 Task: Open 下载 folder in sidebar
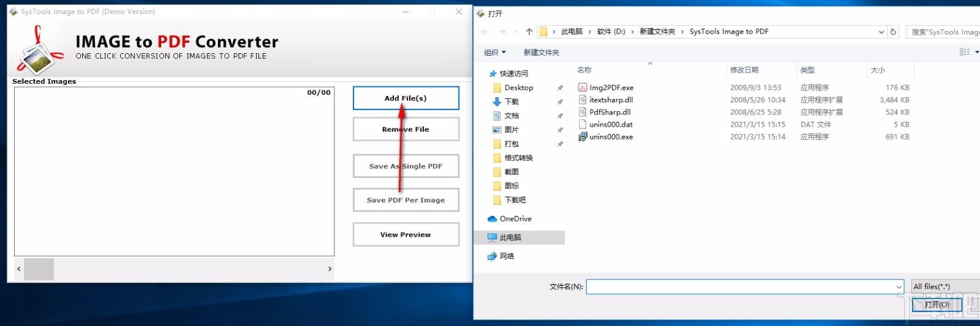pos(511,102)
